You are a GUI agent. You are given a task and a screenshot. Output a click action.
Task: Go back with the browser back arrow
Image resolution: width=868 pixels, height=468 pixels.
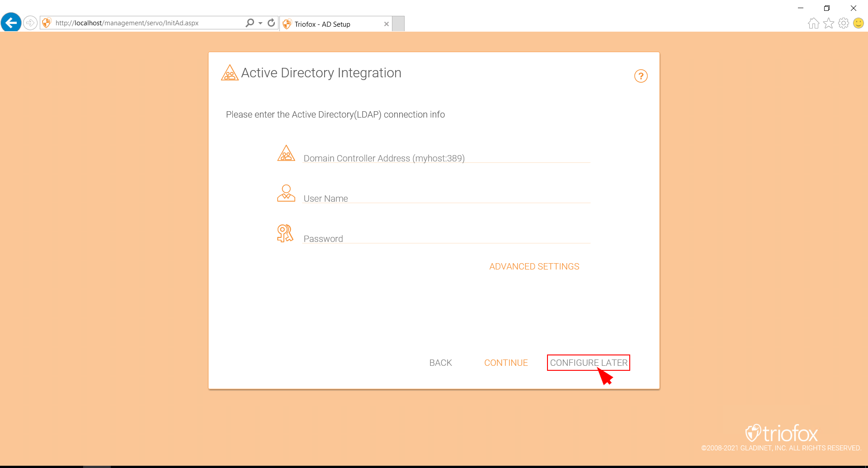point(11,22)
